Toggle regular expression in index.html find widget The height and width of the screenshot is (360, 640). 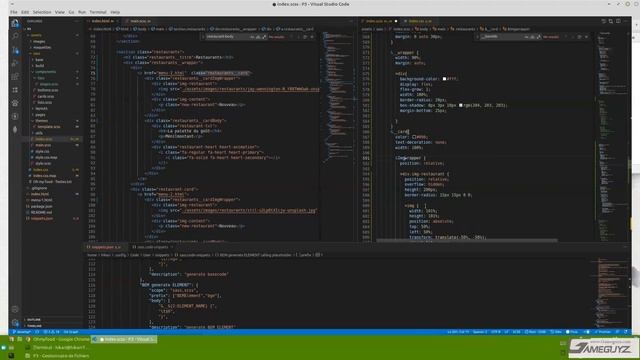(x=264, y=37)
